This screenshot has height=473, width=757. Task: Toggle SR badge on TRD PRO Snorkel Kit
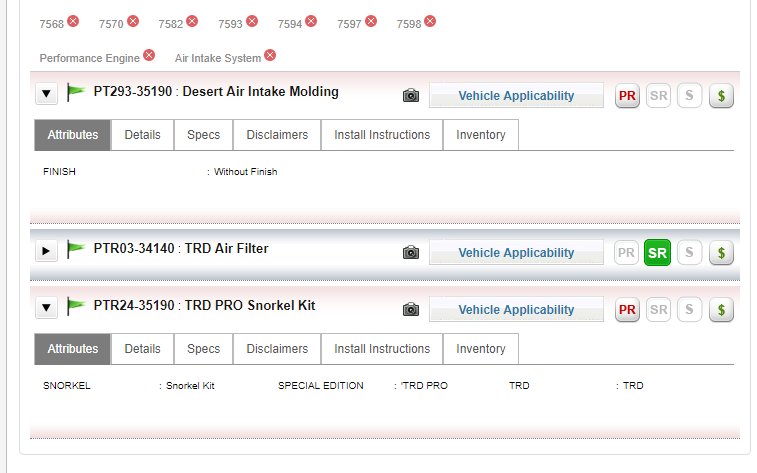click(x=659, y=309)
